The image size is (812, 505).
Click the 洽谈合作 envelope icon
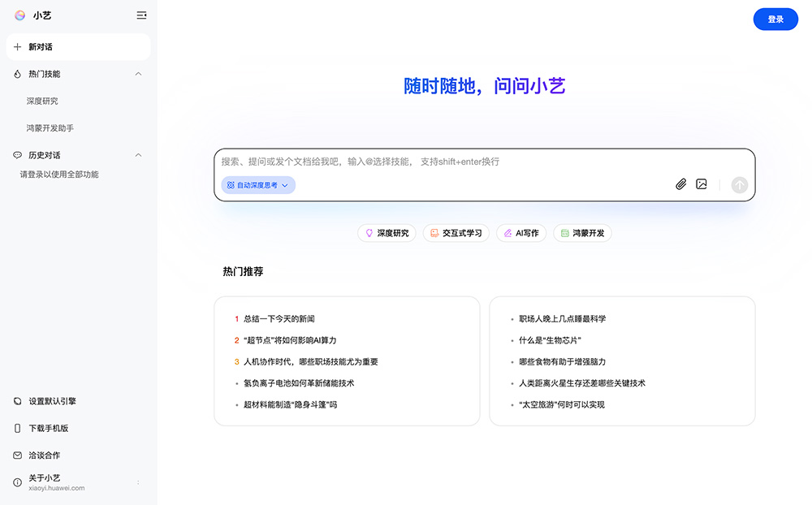click(x=18, y=455)
